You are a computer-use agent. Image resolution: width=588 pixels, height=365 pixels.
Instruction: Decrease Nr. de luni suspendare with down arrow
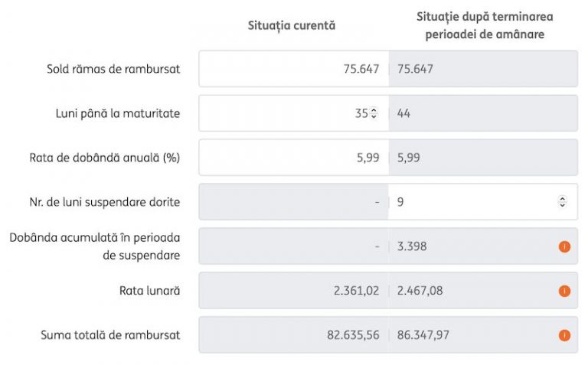(x=562, y=204)
